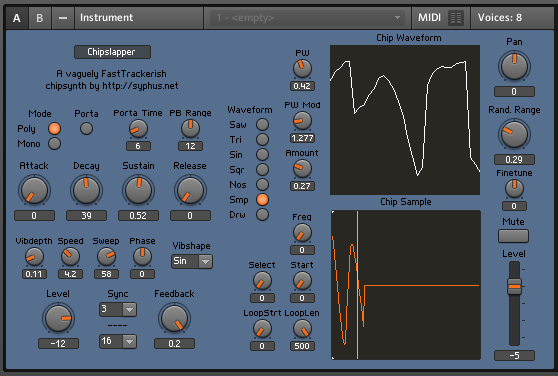Click the minus minimize view button
This screenshot has height=376, width=558.
click(63, 18)
